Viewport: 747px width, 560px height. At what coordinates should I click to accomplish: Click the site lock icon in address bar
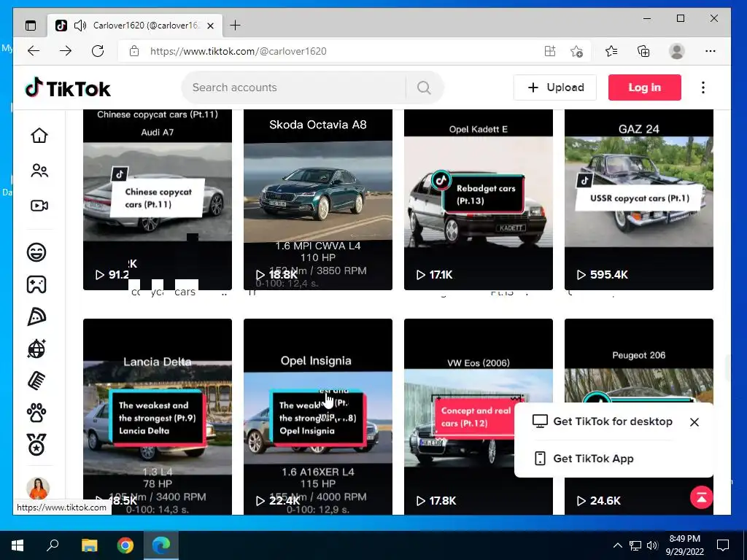pyautogui.click(x=134, y=51)
